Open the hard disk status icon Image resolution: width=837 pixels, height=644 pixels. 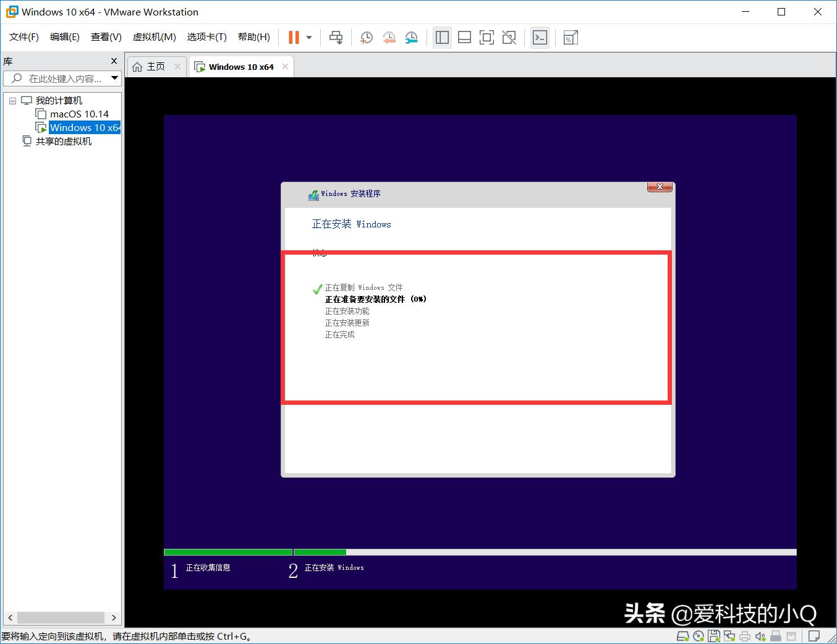pos(684,636)
